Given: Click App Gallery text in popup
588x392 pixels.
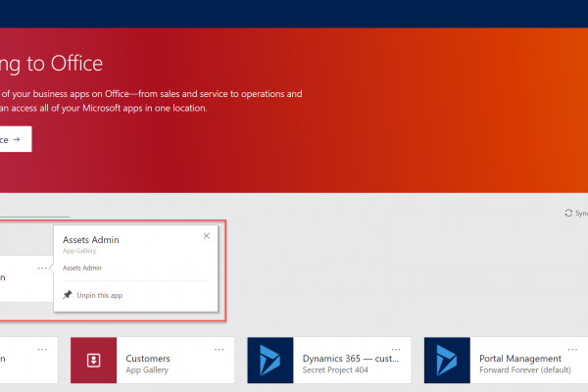Looking at the screenshot, I should [x=79, y=251].
